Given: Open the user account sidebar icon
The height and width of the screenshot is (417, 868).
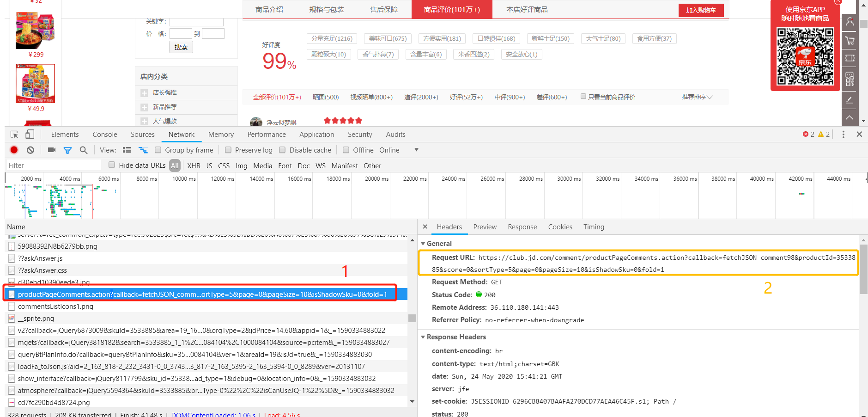Looking at the screenshot, I should click(850, 22).
